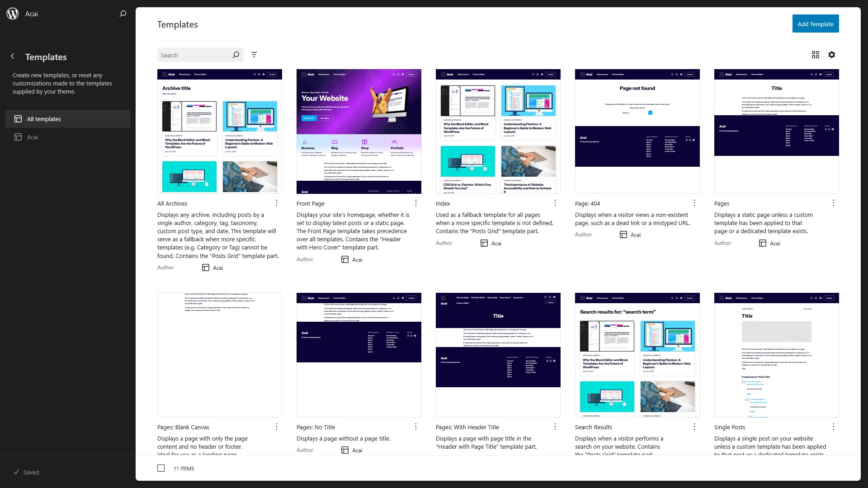
Task: Select All templates in the sidebar
Action: tap(44, 119)
